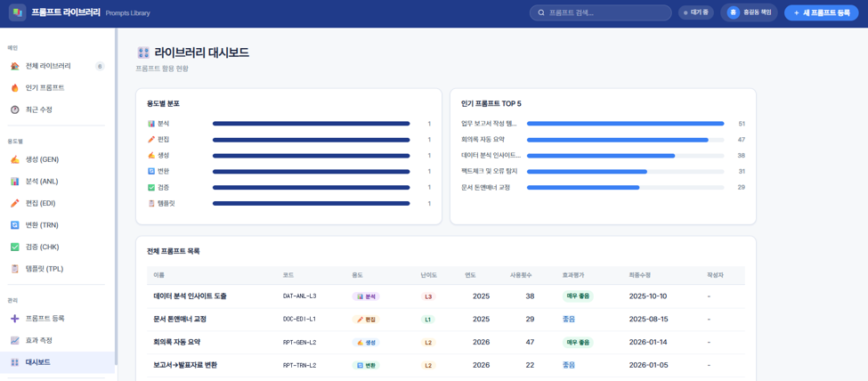Click the 변환 (TRN) arrows icon
Screen dimensions: 868x381
[x=15, y=225]
